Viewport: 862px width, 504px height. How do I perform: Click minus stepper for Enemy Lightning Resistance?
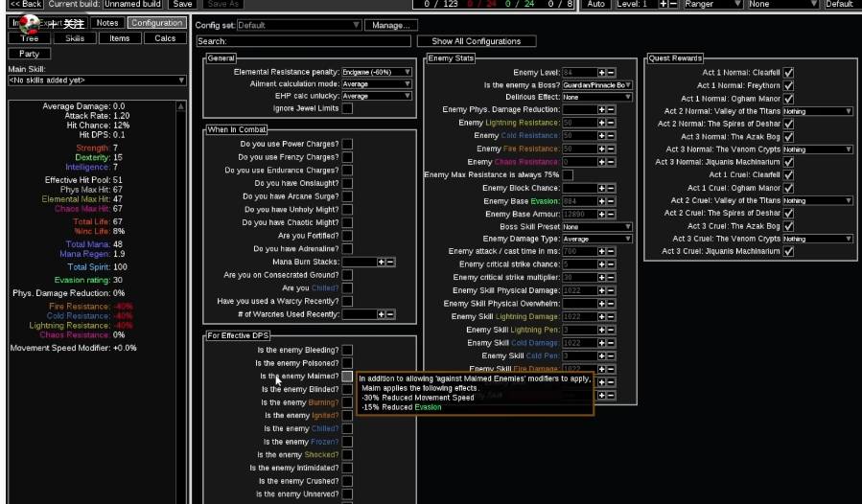[x=611, y=123]
